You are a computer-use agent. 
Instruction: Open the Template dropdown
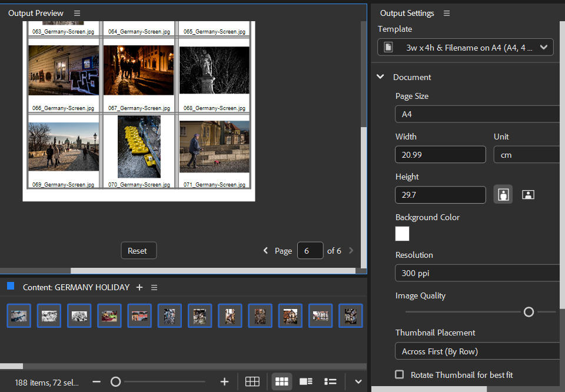[x=466, y=47]
